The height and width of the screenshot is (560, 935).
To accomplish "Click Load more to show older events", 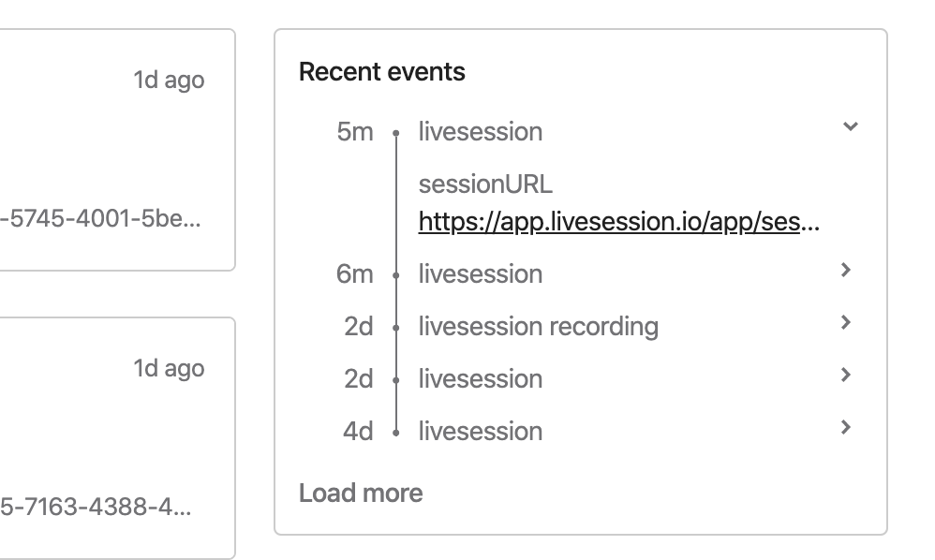I will [x=360, y=493].
